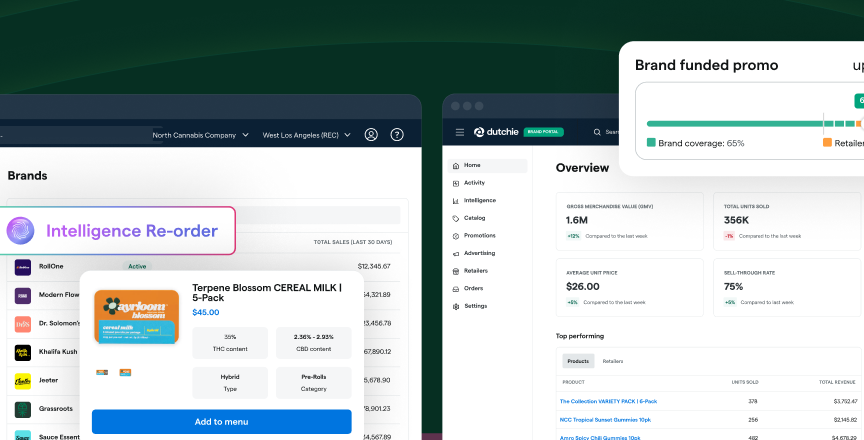
Task: Click the Dr. Solomon's brand logo
Action: click(x=23, y=324)
